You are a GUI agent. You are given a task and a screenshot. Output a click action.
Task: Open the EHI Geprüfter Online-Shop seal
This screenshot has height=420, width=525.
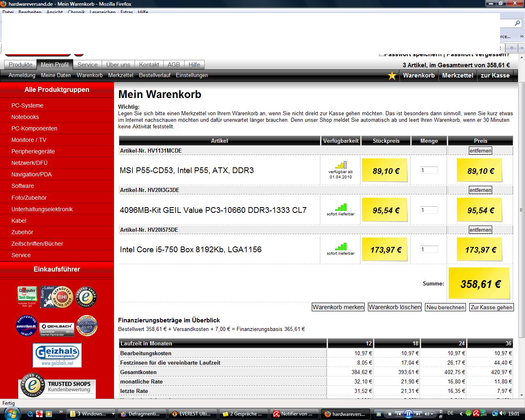coord(57,297)
